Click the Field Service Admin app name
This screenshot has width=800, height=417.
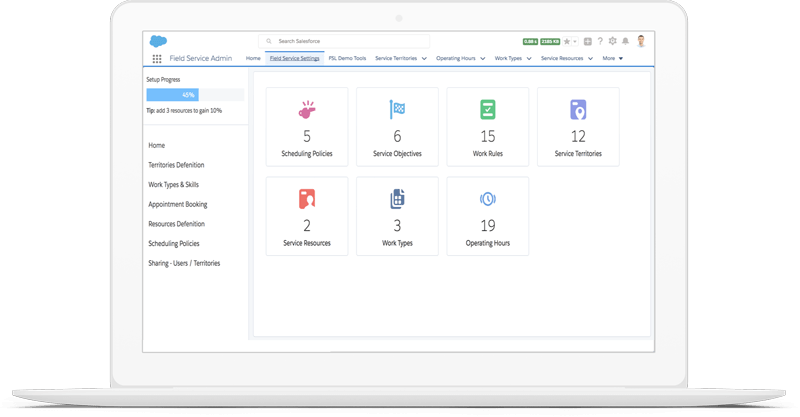pos(201,59)
